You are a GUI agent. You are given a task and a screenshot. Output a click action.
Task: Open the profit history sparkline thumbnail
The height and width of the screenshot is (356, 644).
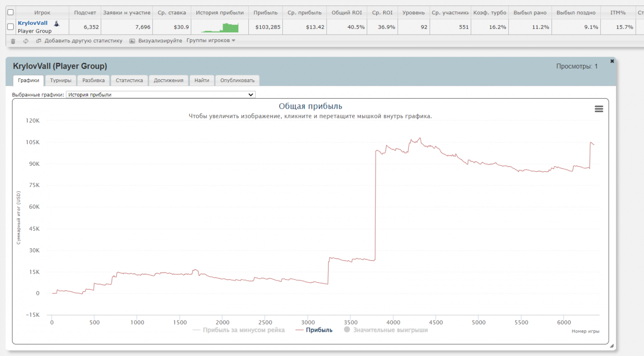[x=220, y=28]
